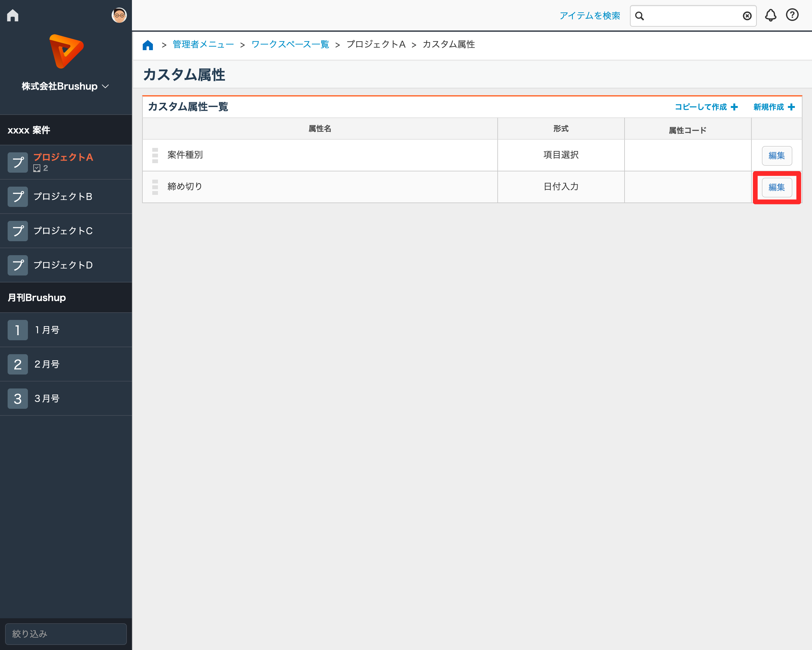Select プロジェクトB in the sidebar
This screenshot has height=650, width=812.
tap(63, 196)
